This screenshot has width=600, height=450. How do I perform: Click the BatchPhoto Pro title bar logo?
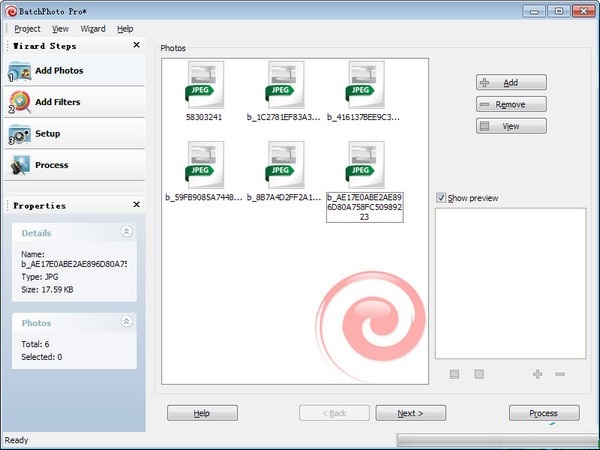click(11, 11)
